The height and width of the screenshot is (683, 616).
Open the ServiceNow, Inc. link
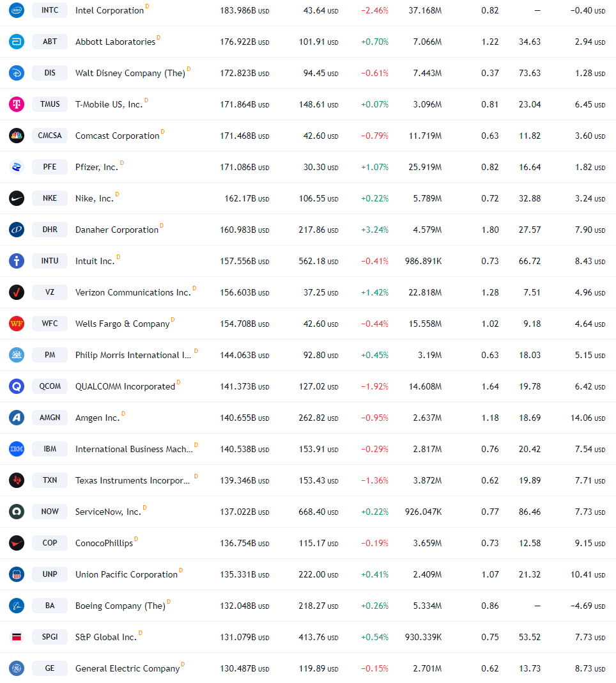109,512
